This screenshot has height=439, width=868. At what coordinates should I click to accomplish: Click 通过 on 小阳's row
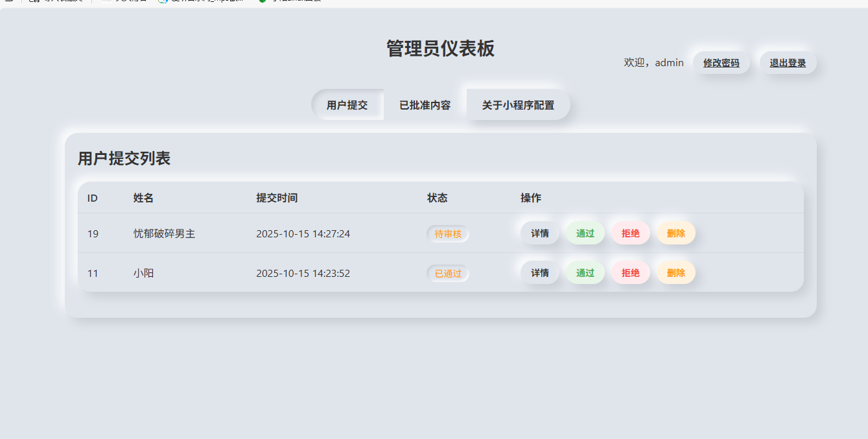click(584, 272)
